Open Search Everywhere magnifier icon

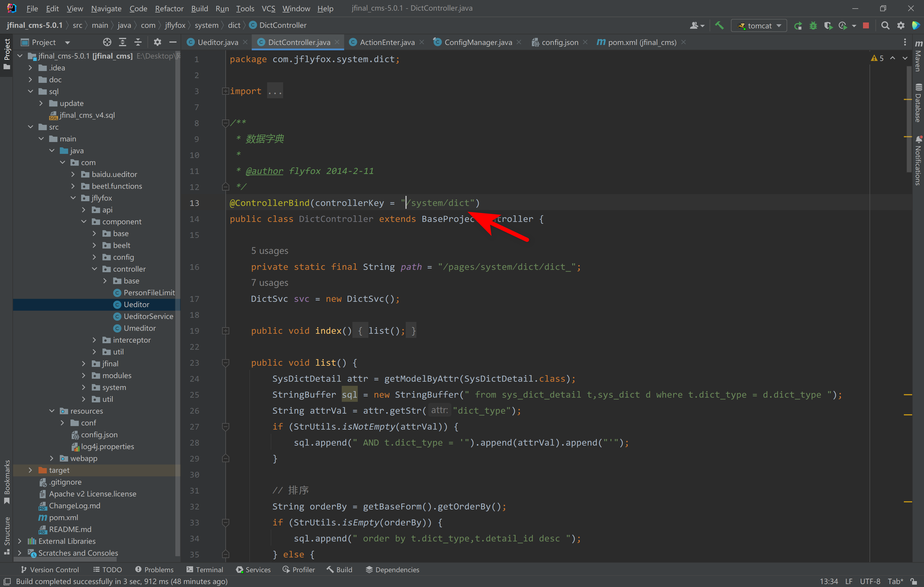(x=885, y=25)
